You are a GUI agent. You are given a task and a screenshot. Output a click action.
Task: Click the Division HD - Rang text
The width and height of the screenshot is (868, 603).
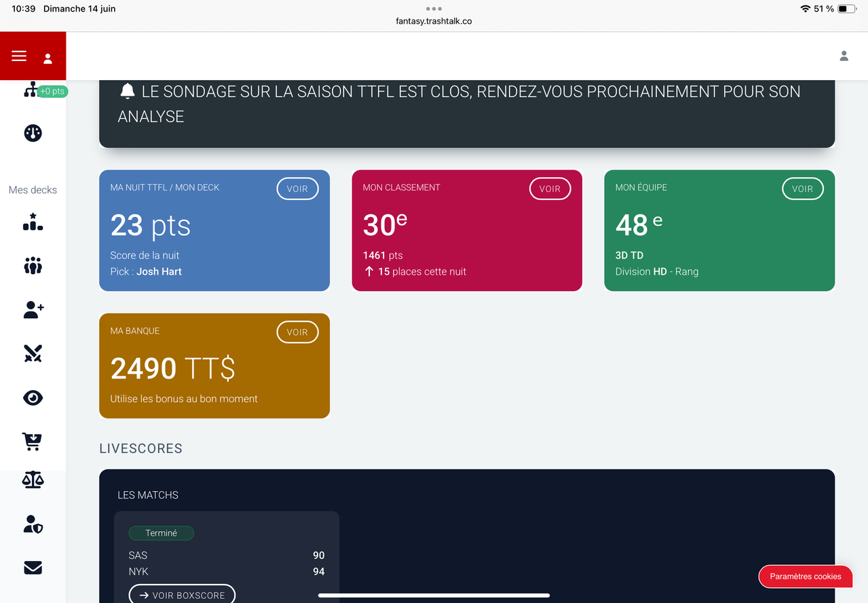pos(657,271)
